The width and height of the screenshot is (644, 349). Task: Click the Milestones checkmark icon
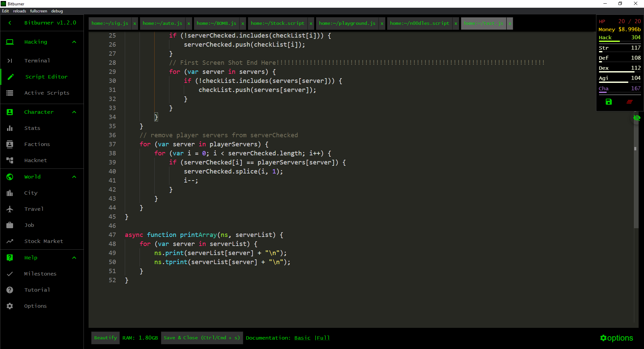pos(10,274)
